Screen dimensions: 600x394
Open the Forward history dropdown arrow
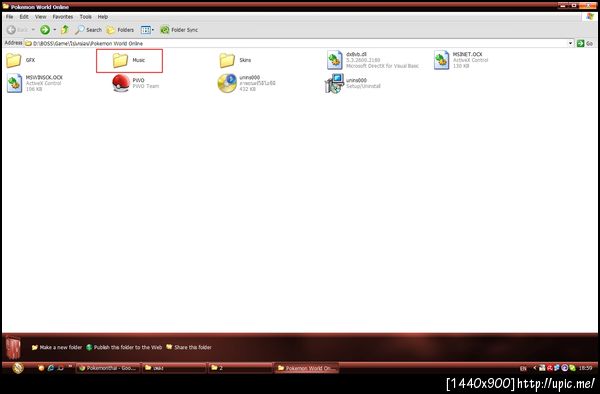(x=55, y=29)
